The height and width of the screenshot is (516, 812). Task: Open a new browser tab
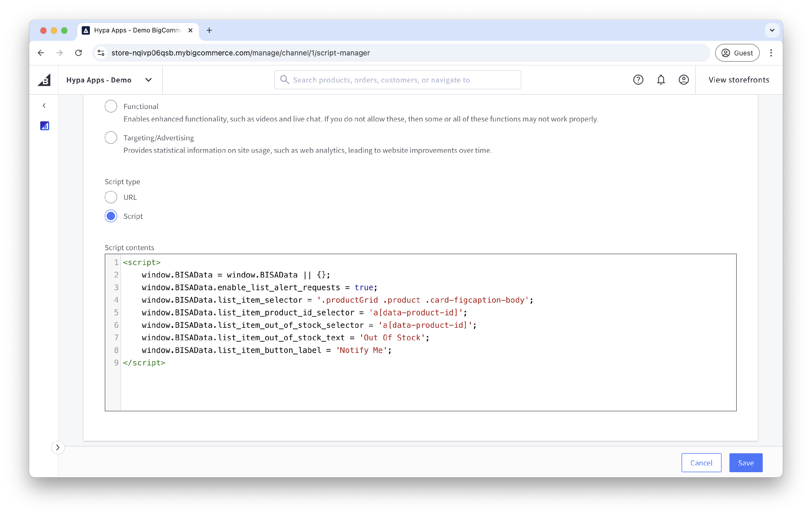(209, 30)
